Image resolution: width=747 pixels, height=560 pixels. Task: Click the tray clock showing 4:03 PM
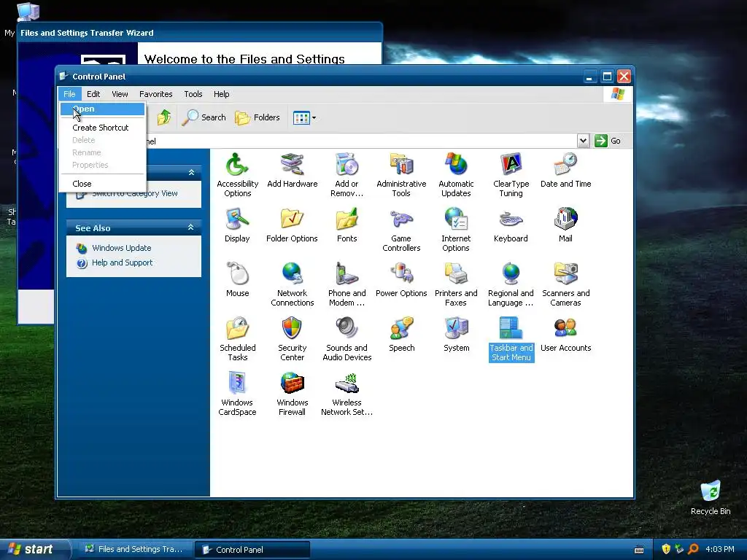tap(719, 549)
